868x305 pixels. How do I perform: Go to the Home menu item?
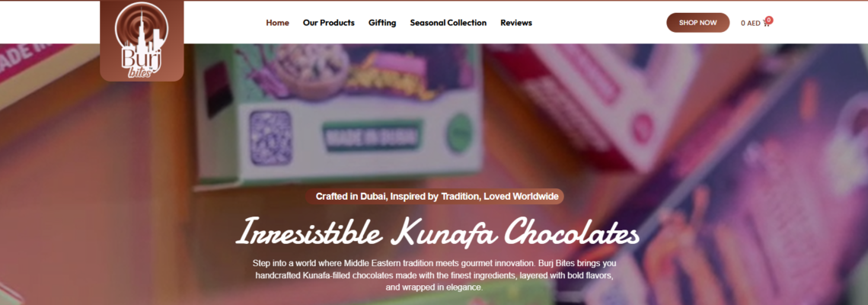coord(277,23)
